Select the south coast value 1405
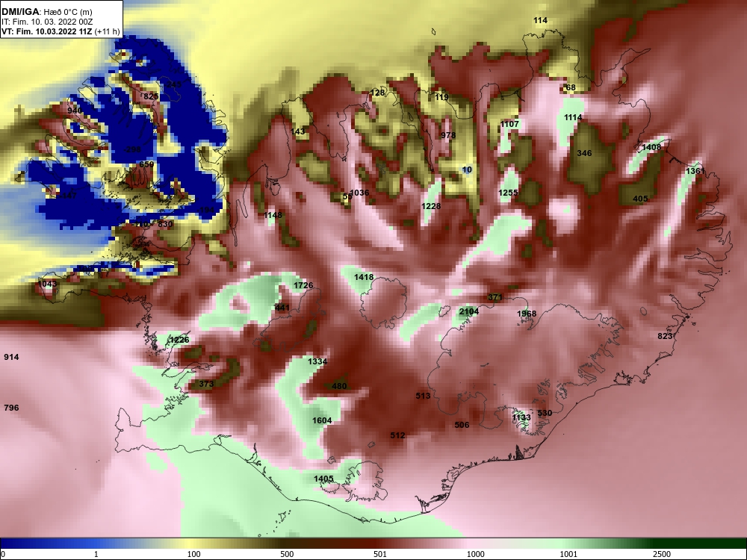Image resolution: width=747 pixels, height=560 pixels. tap(323, 479)
